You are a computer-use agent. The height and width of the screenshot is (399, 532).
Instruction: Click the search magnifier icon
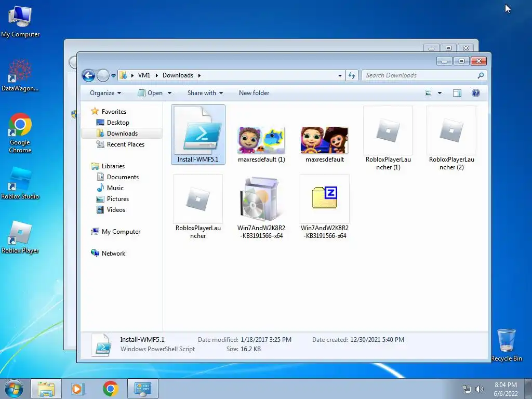pyautogui.click(x=481, y=75)
